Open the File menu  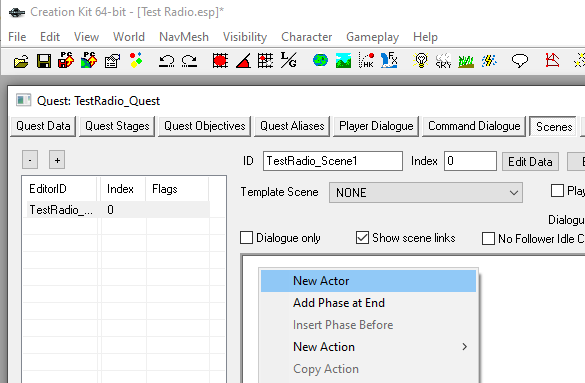(17, 37)
